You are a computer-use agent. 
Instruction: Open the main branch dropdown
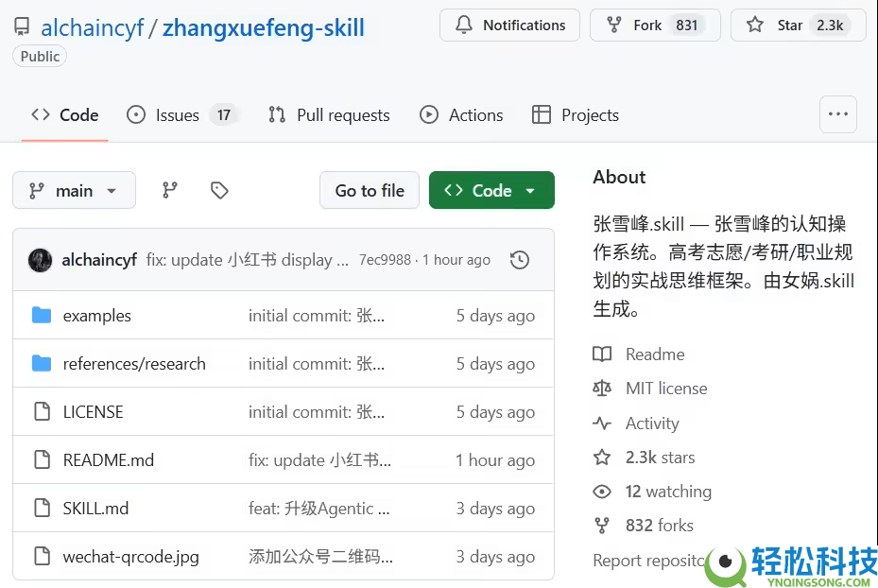[74, 190]
